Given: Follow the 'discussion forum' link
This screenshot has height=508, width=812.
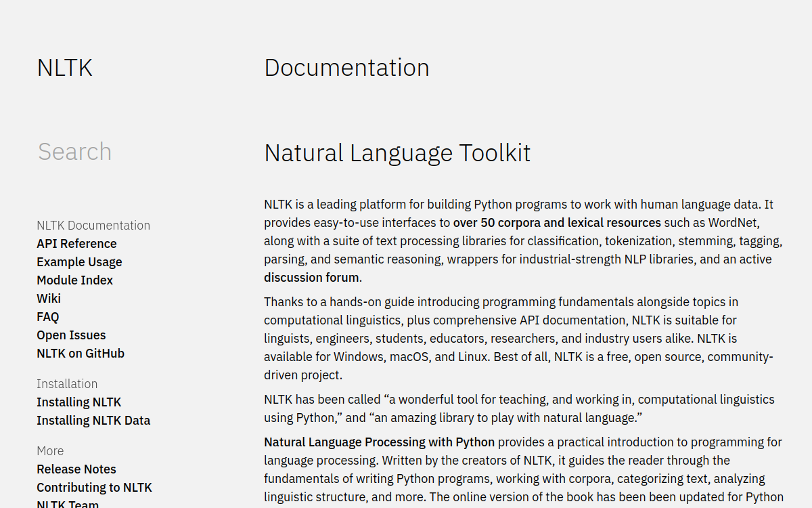Looking at the screenshot, I should click(x=311, y=278).
